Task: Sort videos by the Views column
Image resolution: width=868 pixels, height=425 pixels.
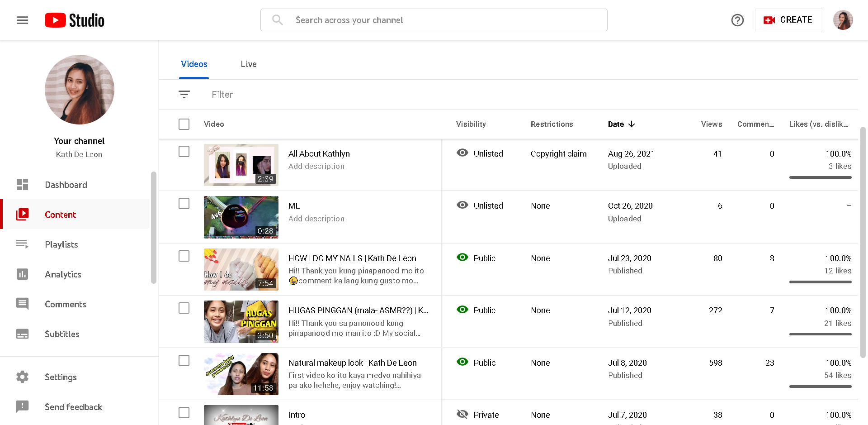Action: [712, 124]
